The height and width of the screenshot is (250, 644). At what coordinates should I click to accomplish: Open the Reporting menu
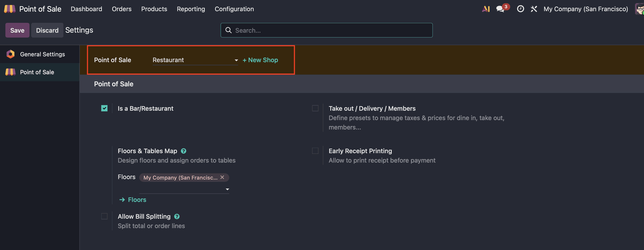pos(191,9)
